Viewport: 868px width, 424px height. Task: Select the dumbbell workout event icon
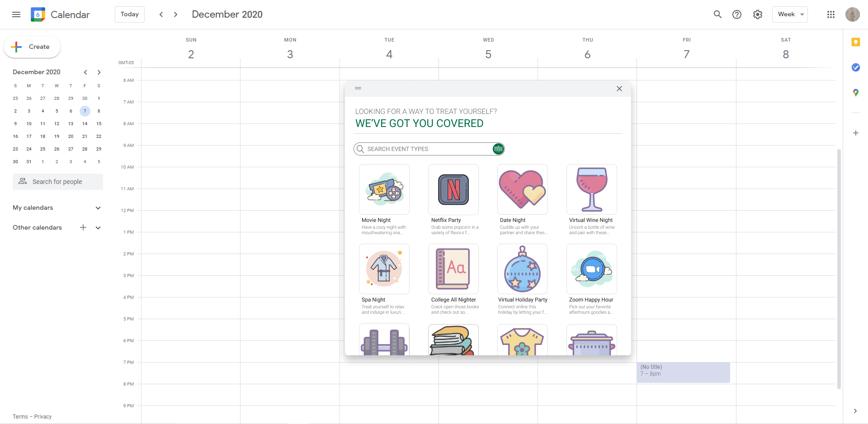pos(384,340)
